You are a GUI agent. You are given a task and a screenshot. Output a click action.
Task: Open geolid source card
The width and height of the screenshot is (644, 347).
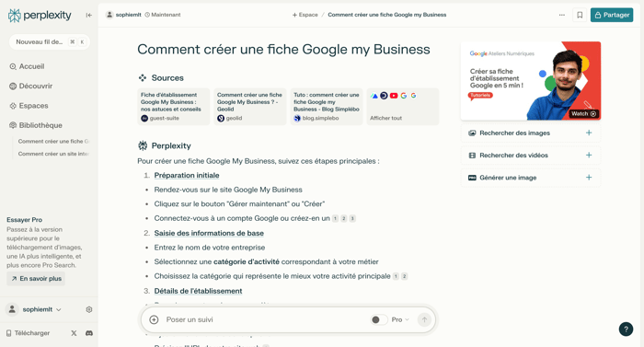coord(249,107)
